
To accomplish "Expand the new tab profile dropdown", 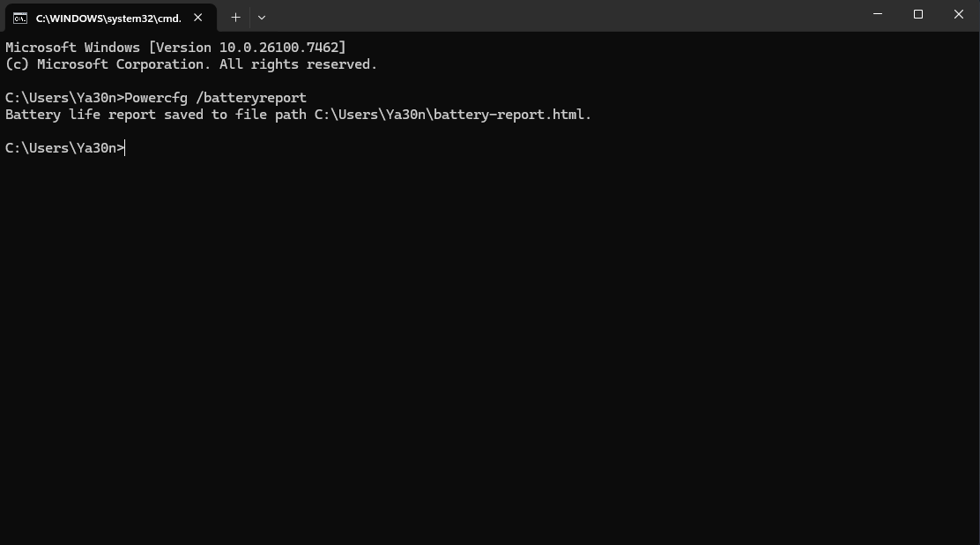I will [x=262, y=17].
